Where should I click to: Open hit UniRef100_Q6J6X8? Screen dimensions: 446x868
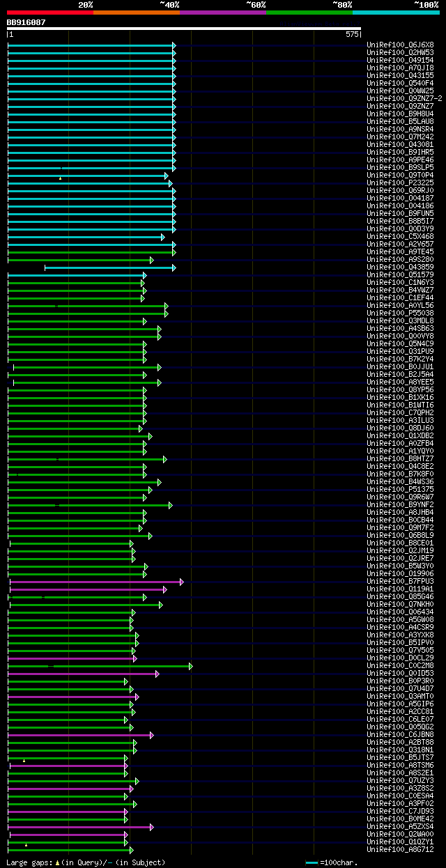tap(400, 45)
